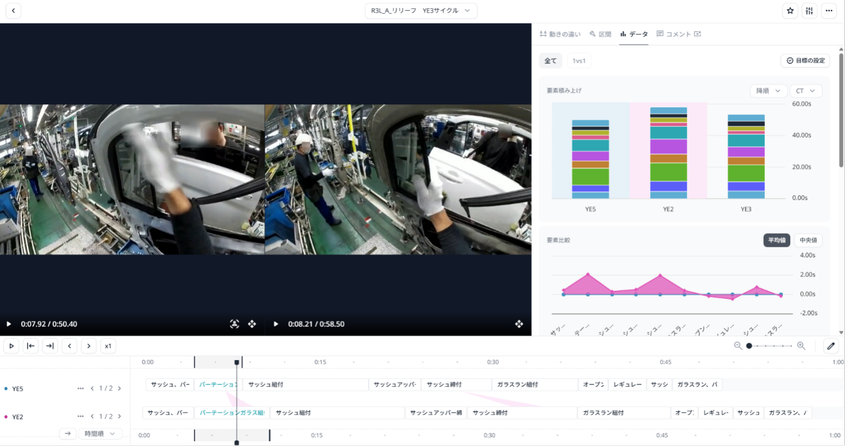847x447 pixels.
Task: Select the 1vs1 view toggle
Action: [x=579, y=60]
